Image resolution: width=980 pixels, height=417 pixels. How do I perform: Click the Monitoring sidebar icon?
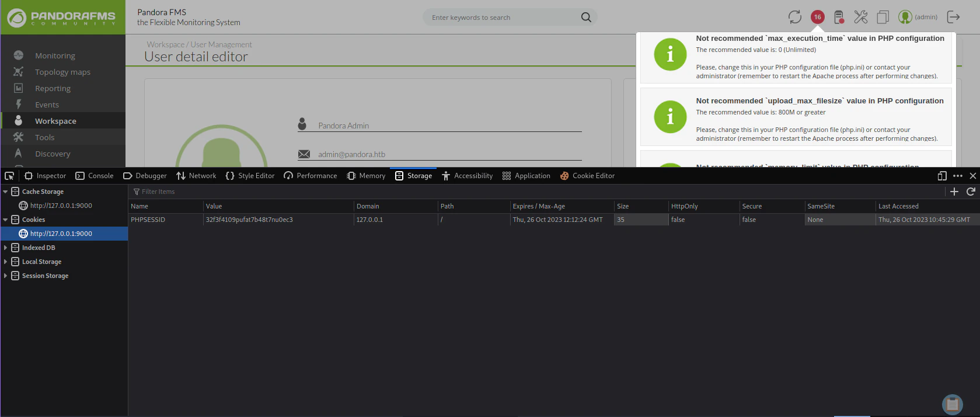19,55
